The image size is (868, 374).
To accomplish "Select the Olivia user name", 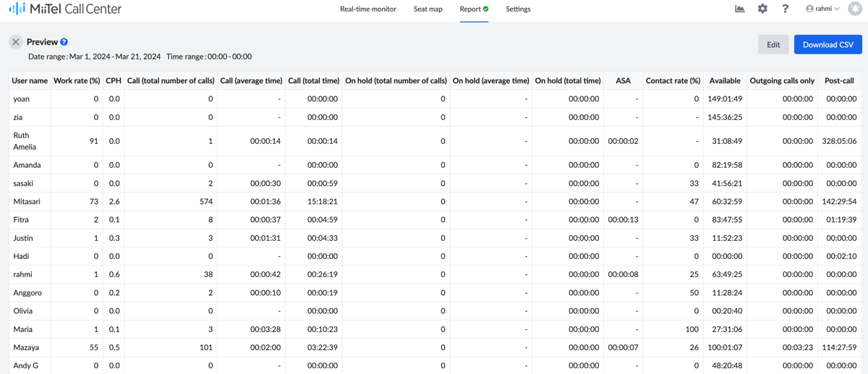I will coord(23,310).
